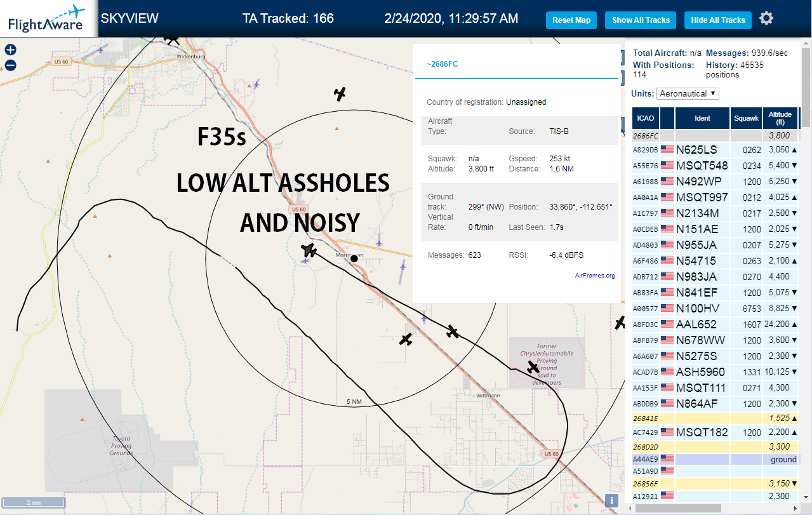
Task: Sort table by Altitude (ft) column header
Action: [780, 118]
